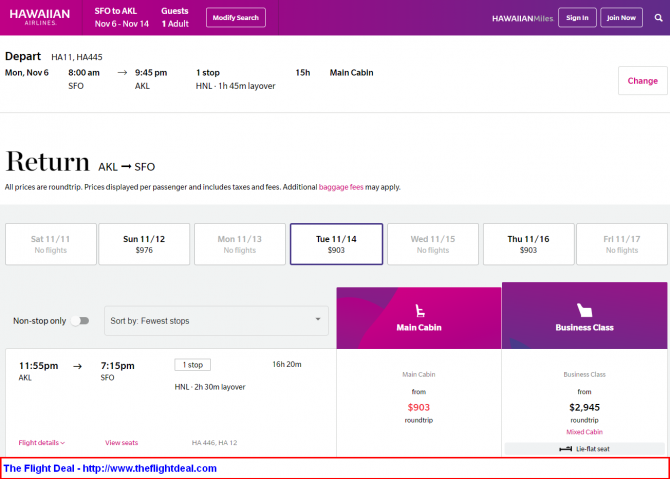Click the departing flight numbers HA11, HA445
This screenshot has width=670, height=479.
tap(77, 57)
